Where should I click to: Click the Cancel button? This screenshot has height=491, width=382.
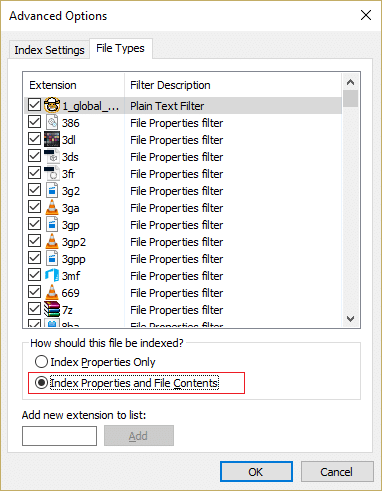[337, 472]
